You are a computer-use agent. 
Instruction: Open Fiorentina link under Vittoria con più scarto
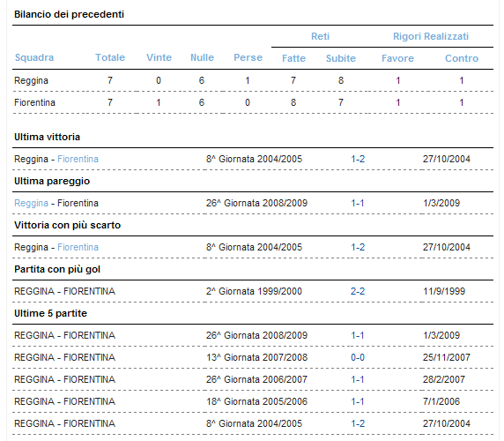click(x=78, y=247)
